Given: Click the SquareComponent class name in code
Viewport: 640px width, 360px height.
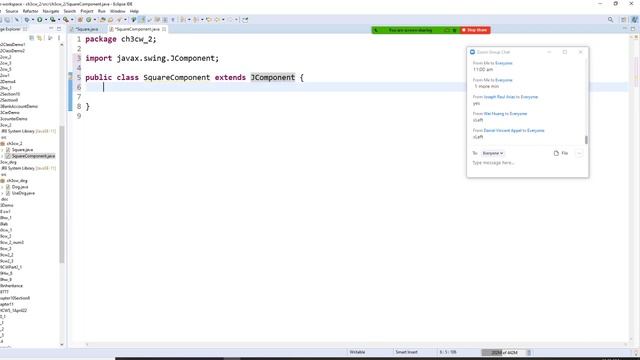Looking at the screenshot, I should 176,78.
